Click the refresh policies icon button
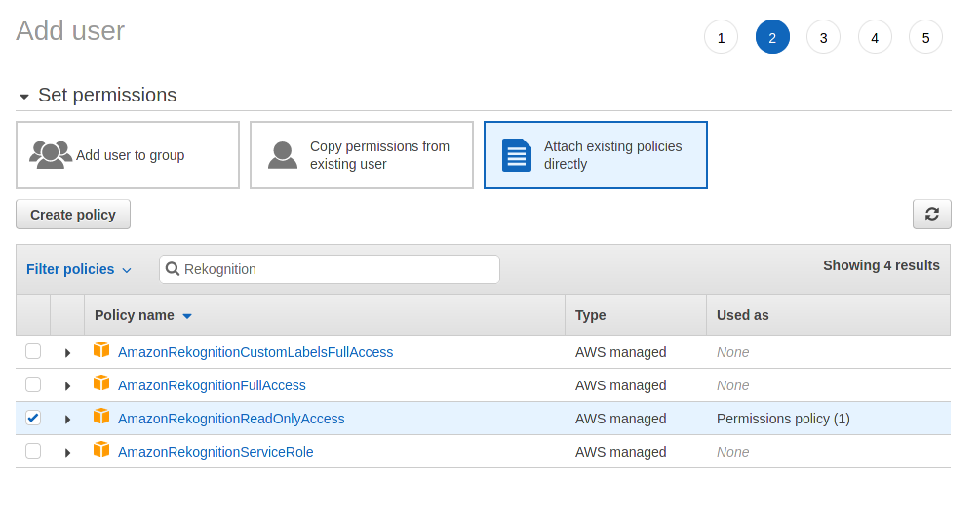The width and height of the screenshot is (980, 523). coord(931,214)
